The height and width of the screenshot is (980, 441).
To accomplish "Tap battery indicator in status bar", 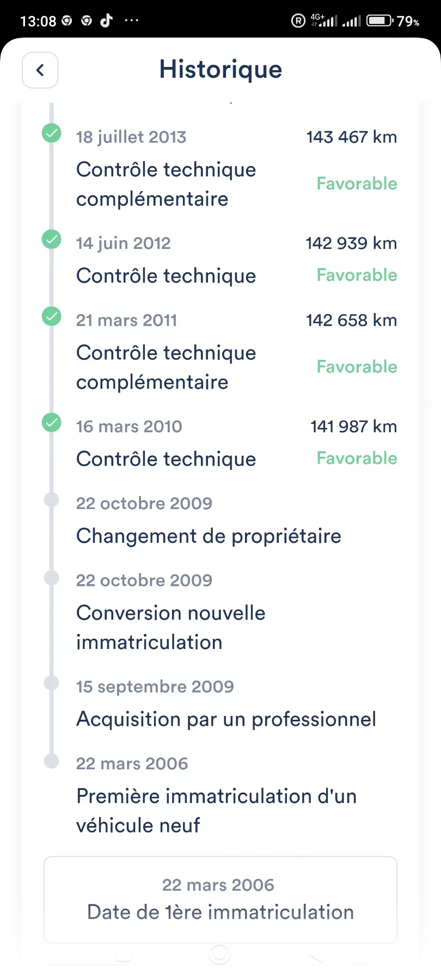I will point(379,21).
